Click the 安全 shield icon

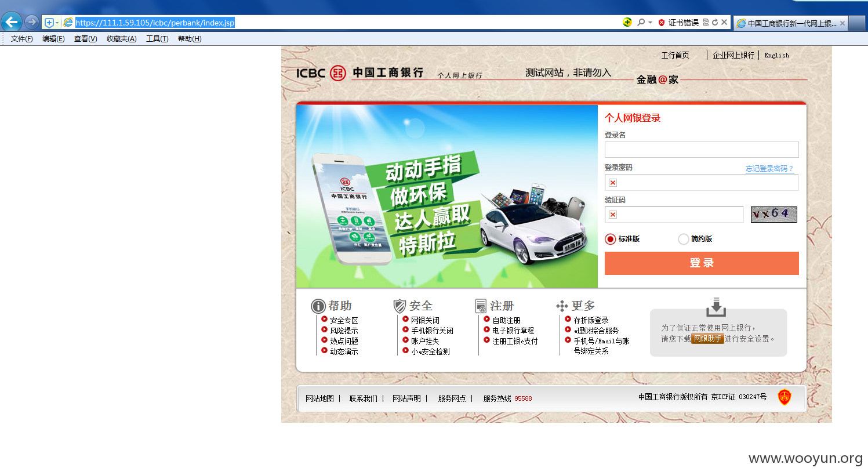400,306
